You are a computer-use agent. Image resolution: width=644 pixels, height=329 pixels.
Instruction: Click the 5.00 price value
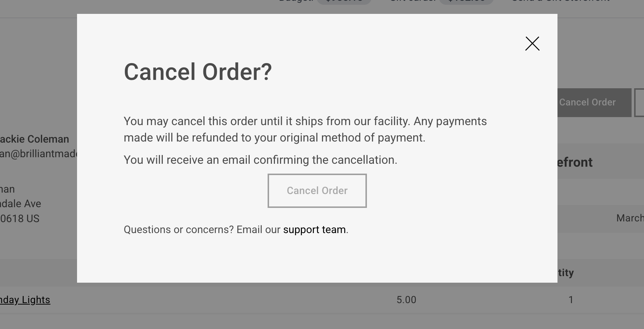tap(406, 300)
